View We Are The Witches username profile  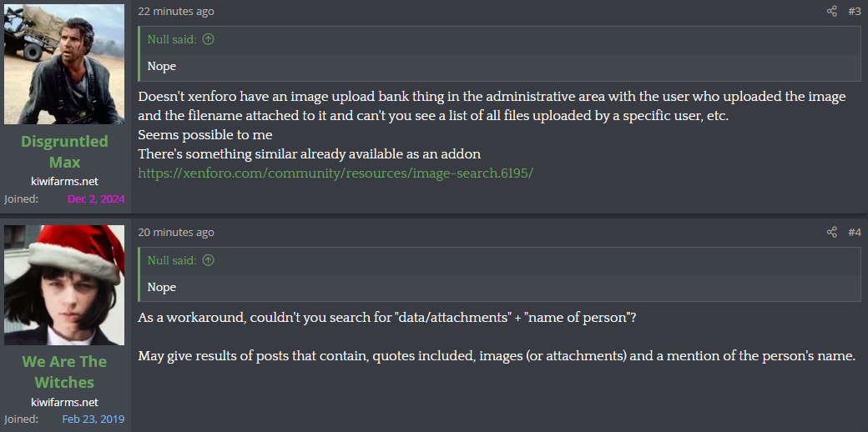65,372
